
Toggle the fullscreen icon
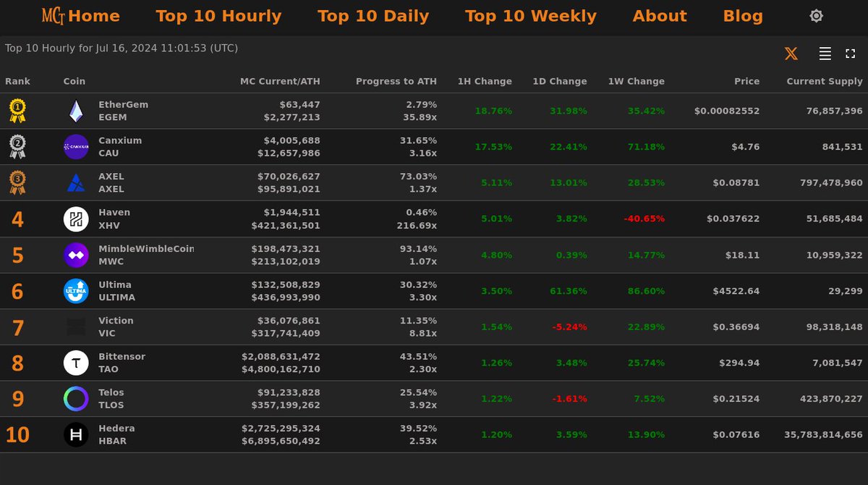coord(851,54)
